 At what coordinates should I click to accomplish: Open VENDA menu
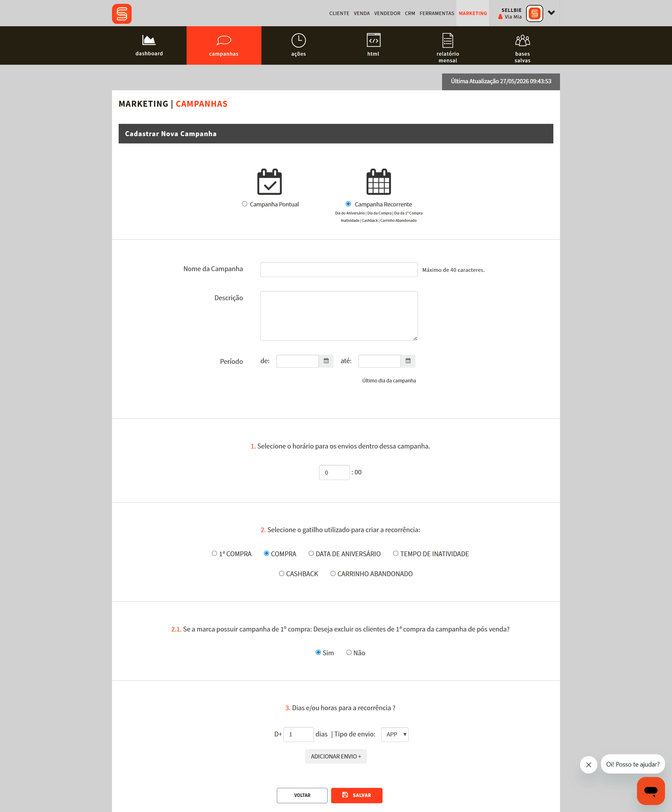click(361, 13)
